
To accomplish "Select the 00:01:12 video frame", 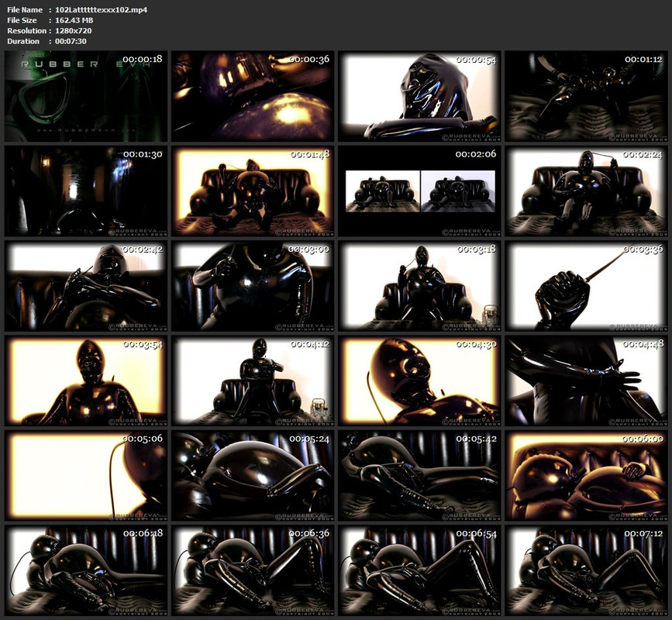I will 586,96.
